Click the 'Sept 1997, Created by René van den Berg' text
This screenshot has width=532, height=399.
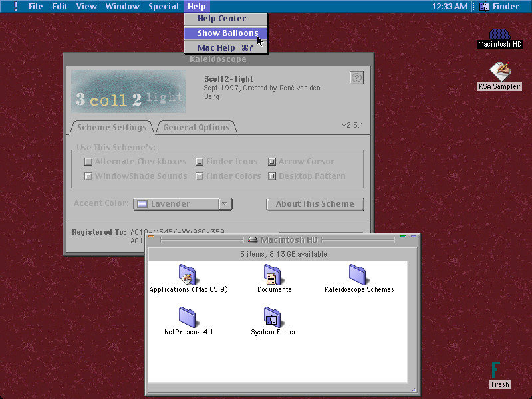pyautogui.click(x=261, y=92)
